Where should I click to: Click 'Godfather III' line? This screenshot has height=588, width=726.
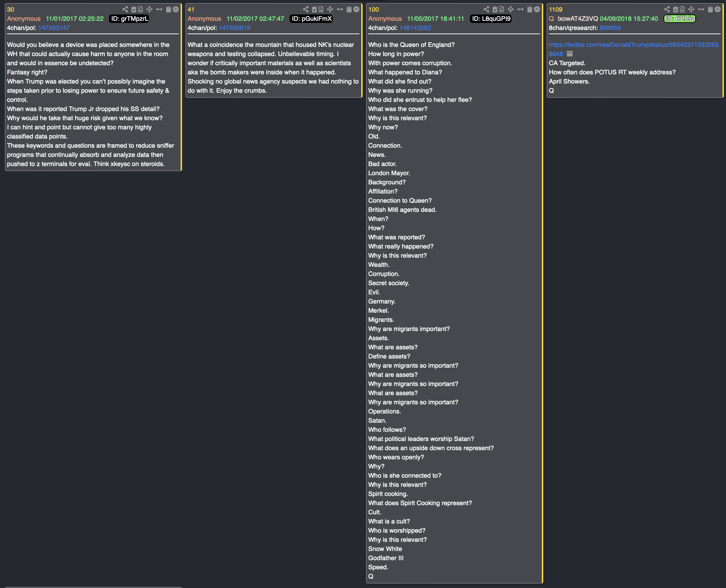[x=386, y=558]
